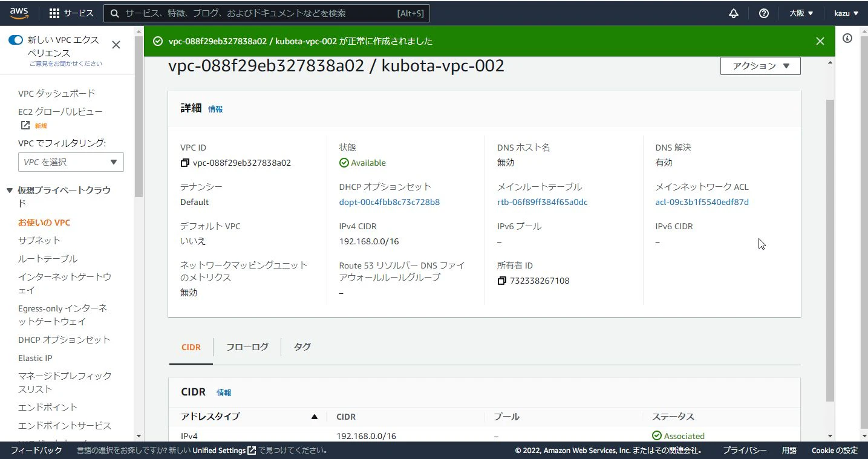Image resolution: width=868 pixels, height=459 pixels.
Task: Open Cookie の設定 in footer
Action: tap(835, 451)
